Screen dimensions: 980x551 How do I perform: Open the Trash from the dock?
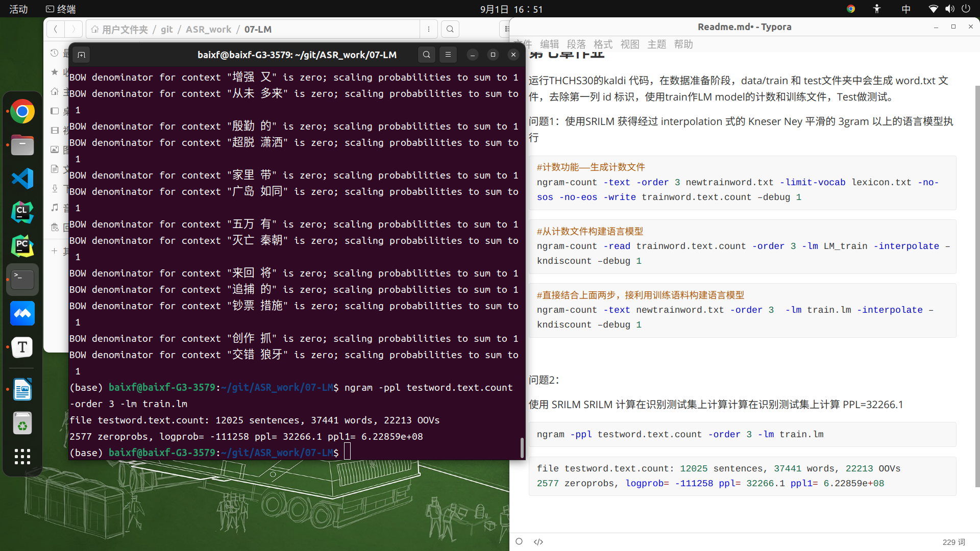tap(22, 423)
